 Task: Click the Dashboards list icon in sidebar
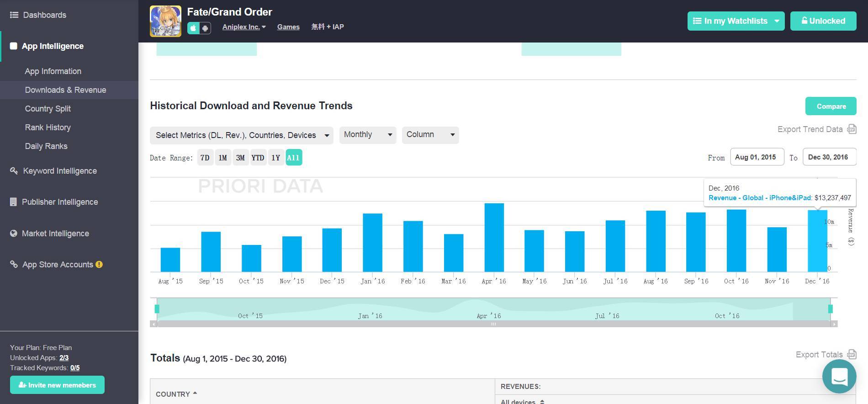[14, 15]
